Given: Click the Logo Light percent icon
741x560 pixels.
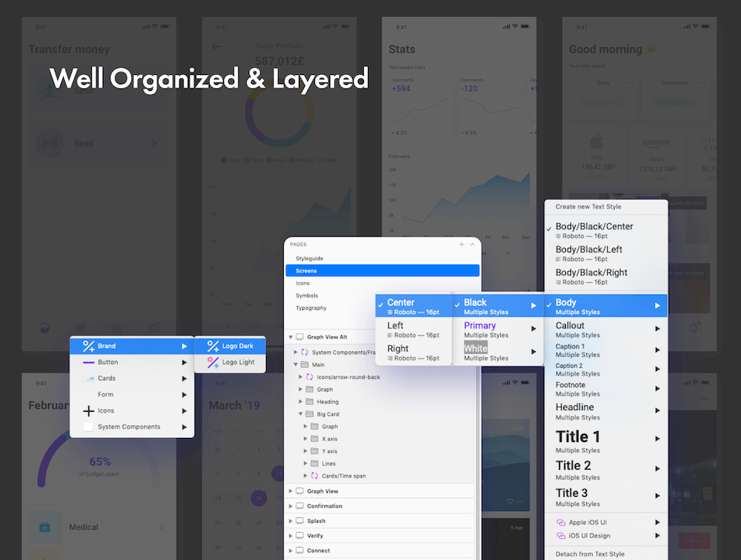Looking at the screenshot, I should pyautogui.click(x=213, y=362).
